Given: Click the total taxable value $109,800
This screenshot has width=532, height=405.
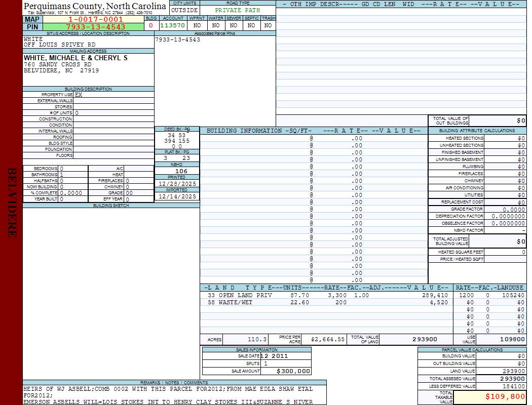Looking at the screenshot, I should pos(489,397).
